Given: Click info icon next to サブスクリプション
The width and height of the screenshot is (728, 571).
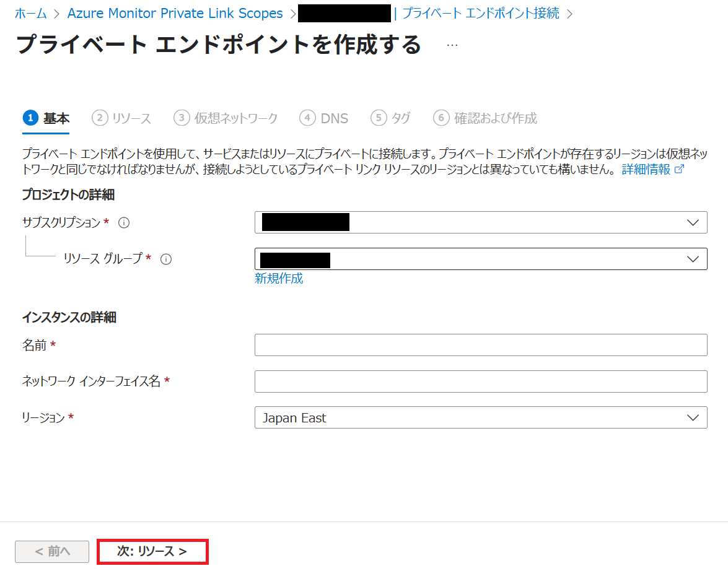Looking at the screenshot, I should tap(123, 223).
